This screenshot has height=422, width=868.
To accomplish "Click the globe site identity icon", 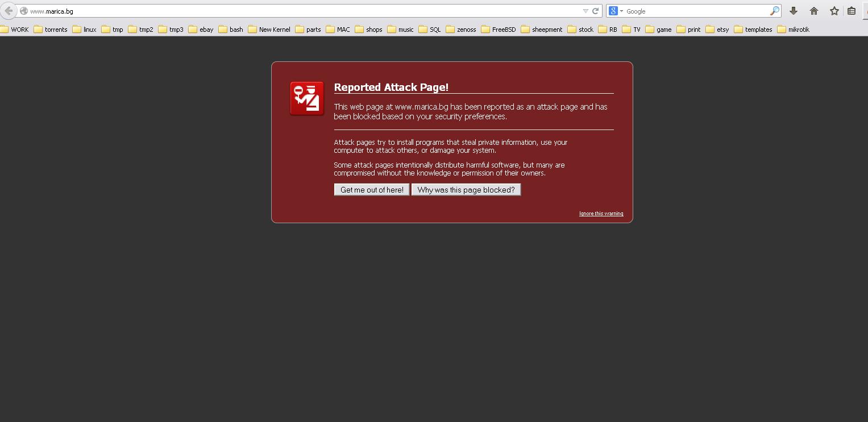I will [24, 11].
